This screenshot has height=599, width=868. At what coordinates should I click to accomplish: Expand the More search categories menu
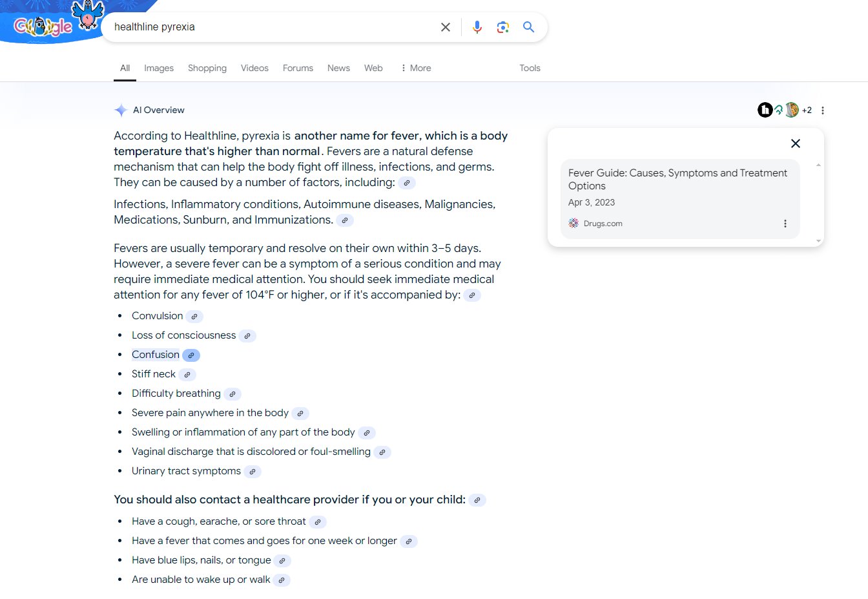[x=415, y=68]
